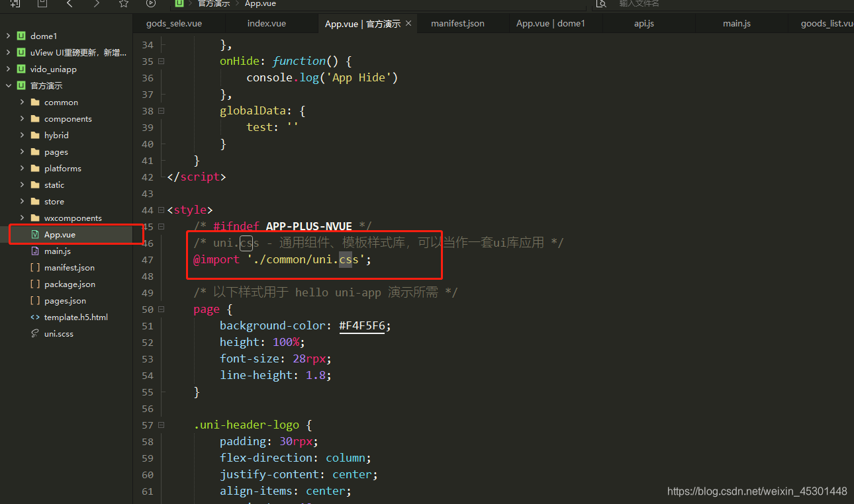
Task: Click the App.vue file name in tree
Action: point(60,234)
